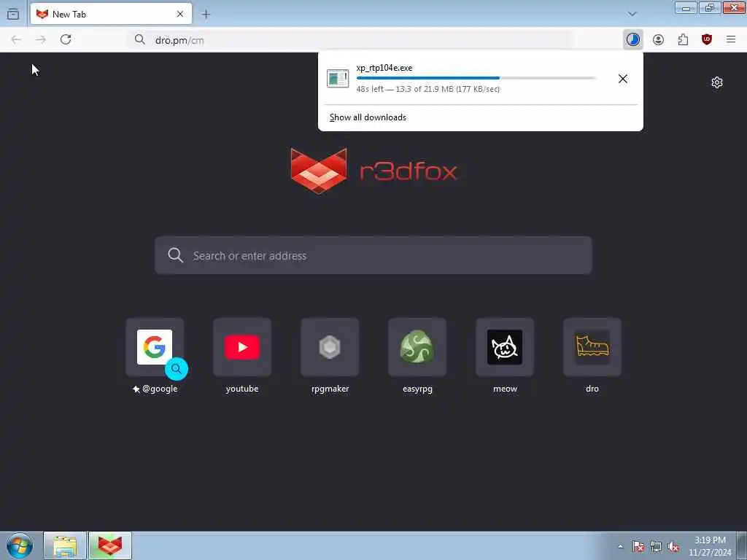Open File Explorer from the taskbar

tap(65, 545)
